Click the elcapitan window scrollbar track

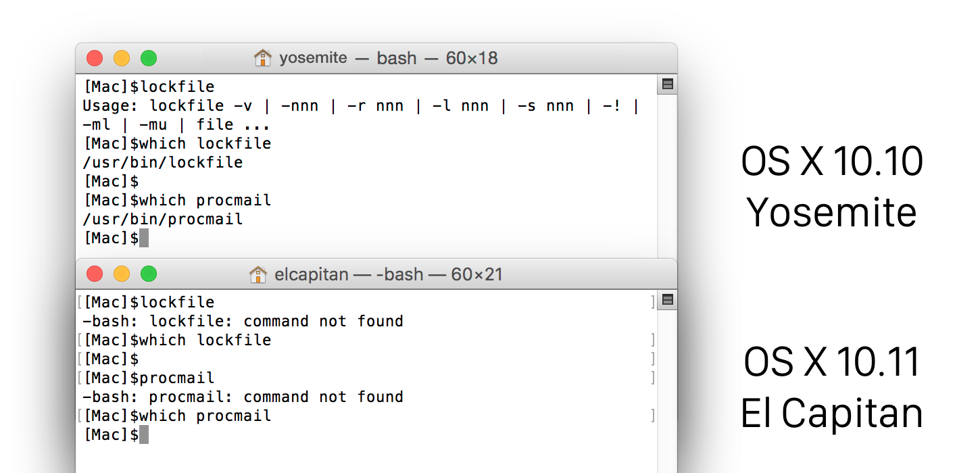click(667, 392)
